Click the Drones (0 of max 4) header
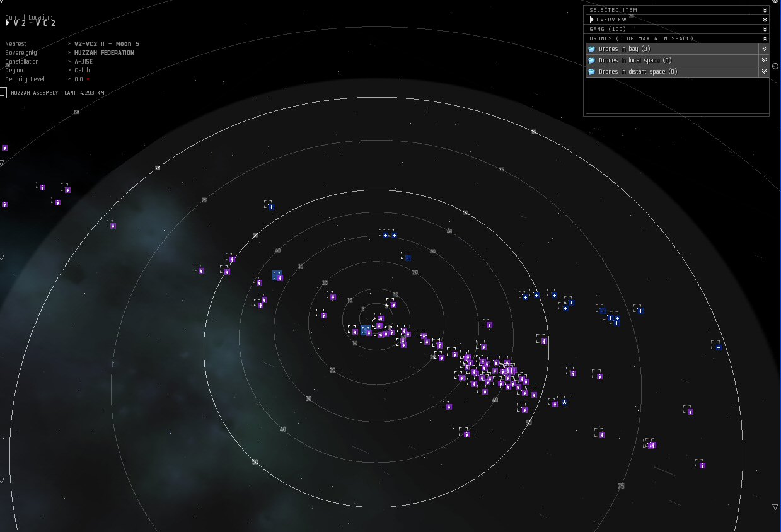Viewport: 781px width, 532px height. click(x=678, y=38)
